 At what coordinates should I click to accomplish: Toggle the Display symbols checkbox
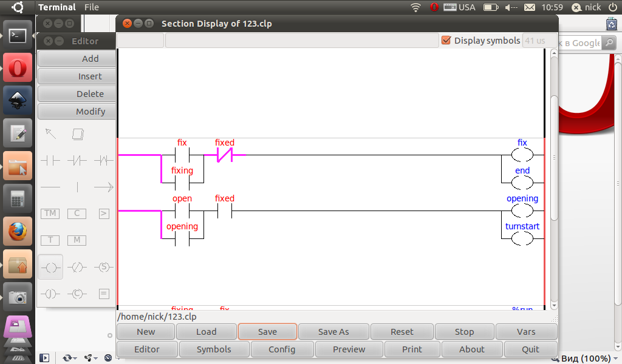[446, 41]
